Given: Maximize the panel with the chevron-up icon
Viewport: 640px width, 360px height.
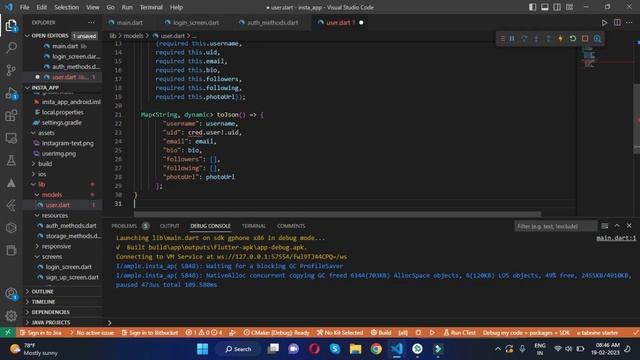Looking at the screenshot, I should (x=617, y=226).
